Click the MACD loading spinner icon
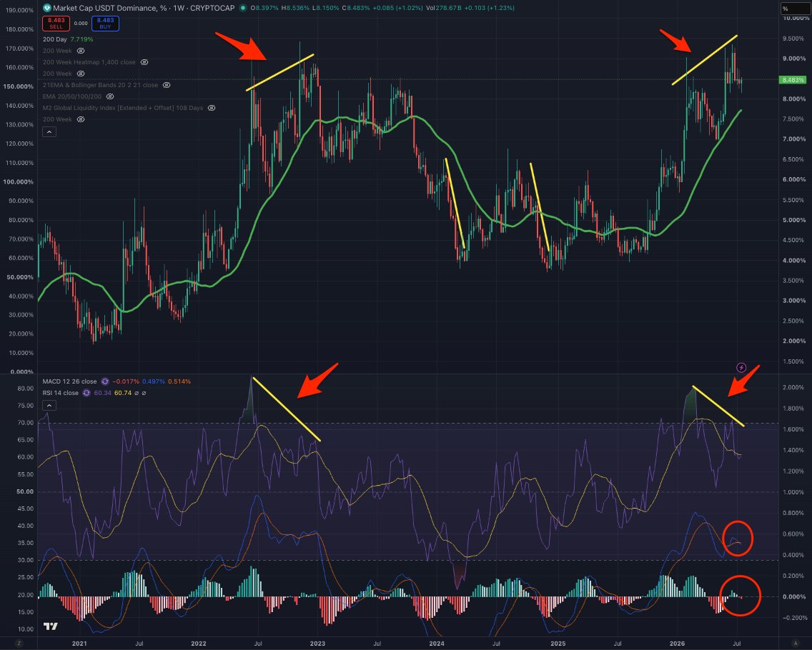The width and height of the screenshot is (812, 650). point(105,381)
